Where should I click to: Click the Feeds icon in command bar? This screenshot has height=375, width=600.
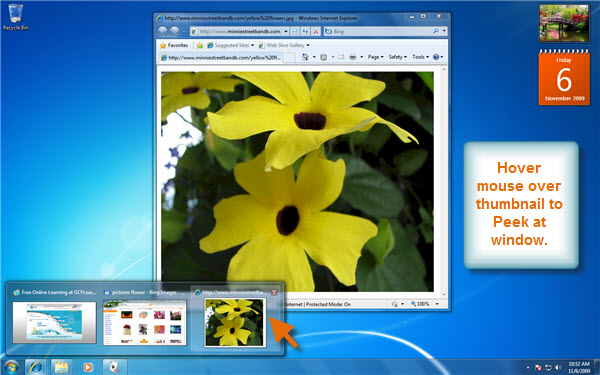324,57
